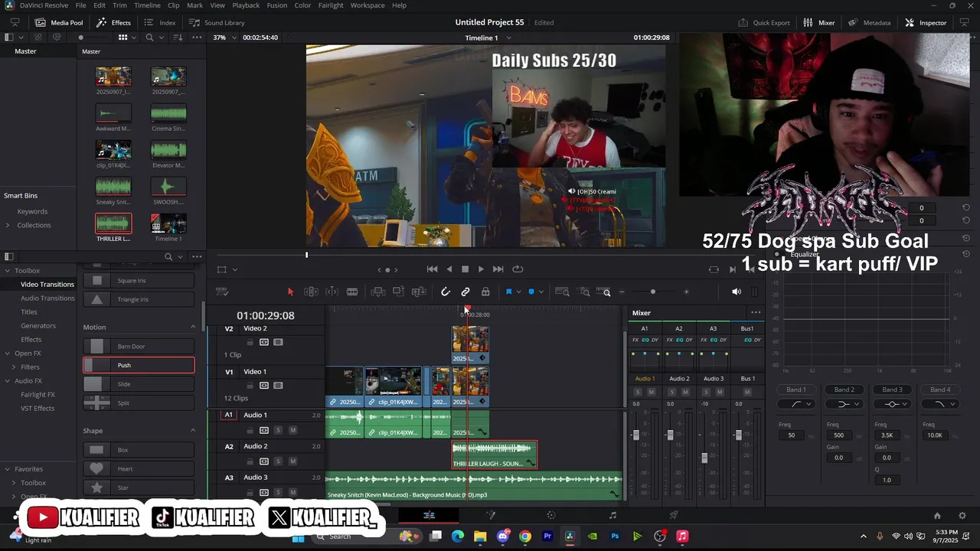Disable the Video 1 track filmstrip icon
This screenshot has width=980, height=551.
click(x=278, y=386)
